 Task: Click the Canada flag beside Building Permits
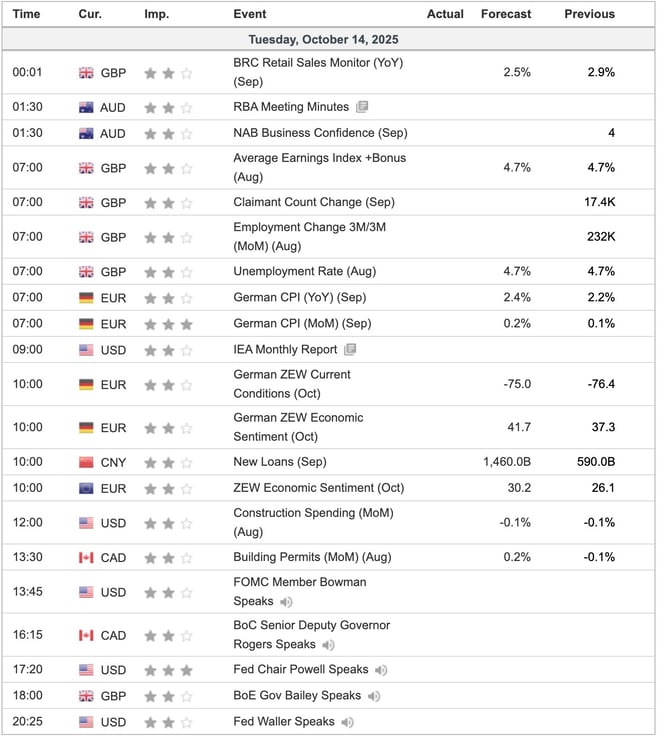coord(86,557)
